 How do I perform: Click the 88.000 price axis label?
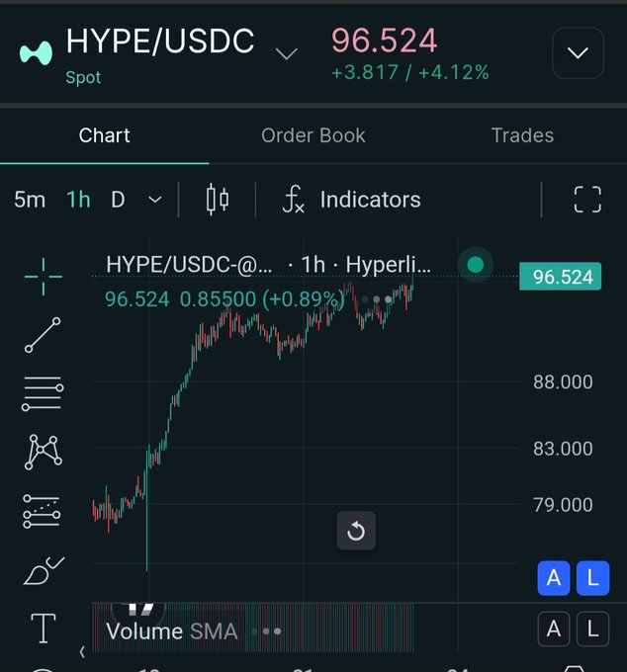click(x=563, y=381)
